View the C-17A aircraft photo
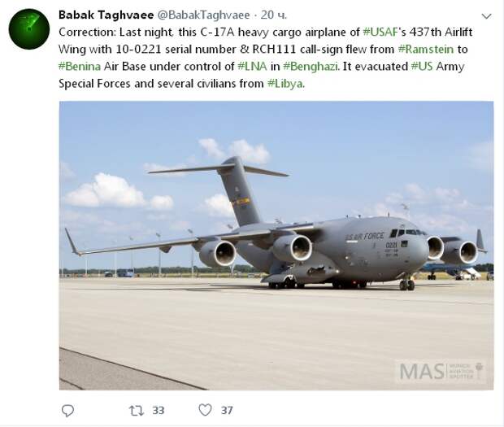The width and height of the screenshot is (504, 427). pyautogui.click(x=276, y=246)
